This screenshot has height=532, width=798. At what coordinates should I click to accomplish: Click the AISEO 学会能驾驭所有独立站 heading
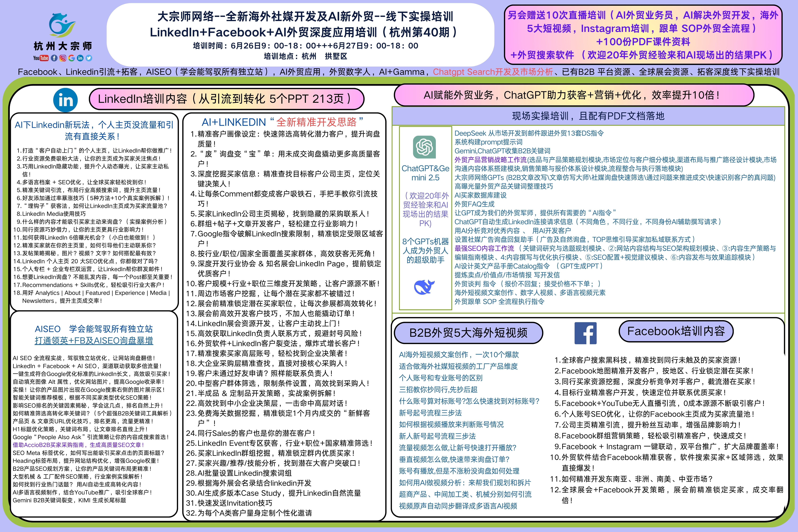94,329
